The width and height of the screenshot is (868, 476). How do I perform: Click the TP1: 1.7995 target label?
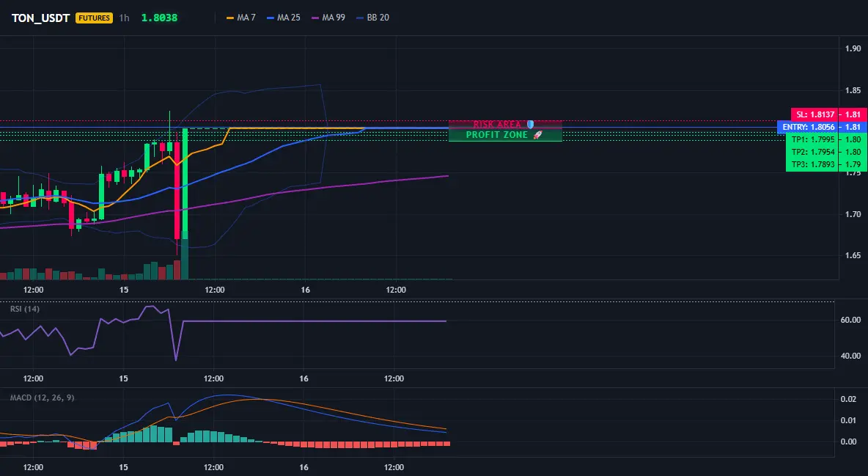point(812,139)
